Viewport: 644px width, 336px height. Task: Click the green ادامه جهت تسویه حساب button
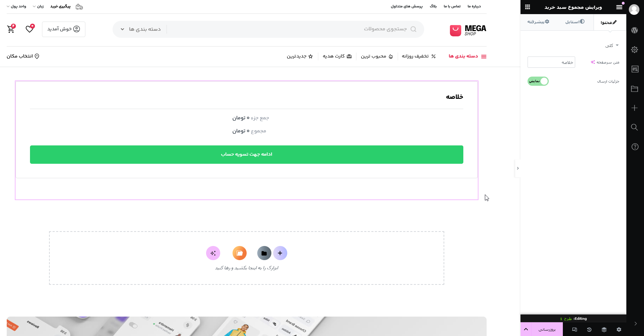click(x=246, y=155)
